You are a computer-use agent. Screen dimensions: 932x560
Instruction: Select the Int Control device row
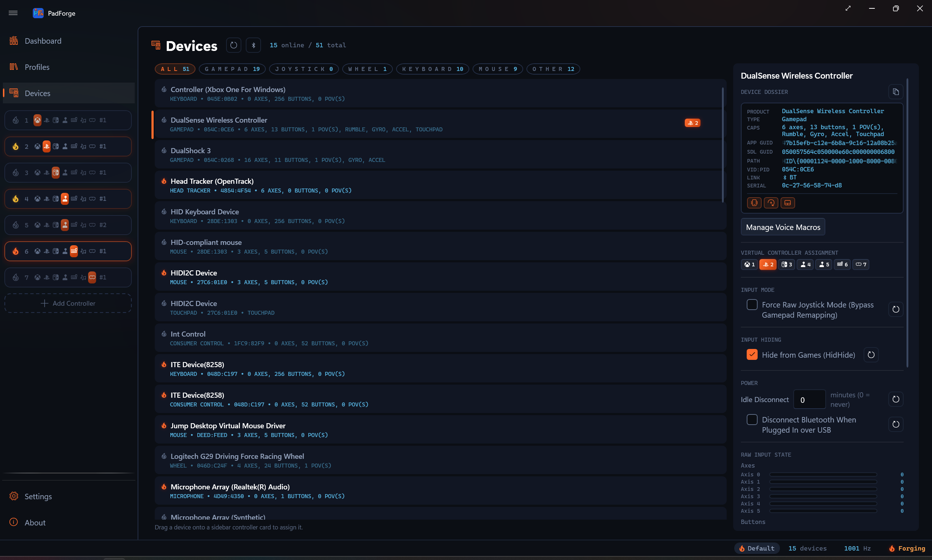440,338
